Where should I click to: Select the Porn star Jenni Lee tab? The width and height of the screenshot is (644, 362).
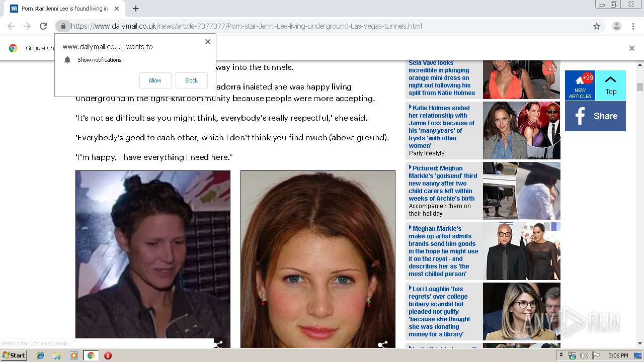coord(65,9)
